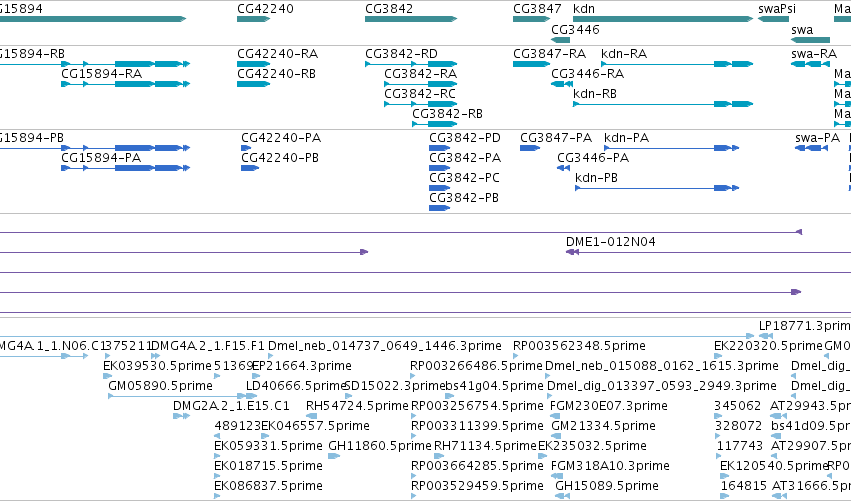This screenshot has height=501, width=851.
Task: Open EST EK235032.5prime label
Action: pos(592,446)
